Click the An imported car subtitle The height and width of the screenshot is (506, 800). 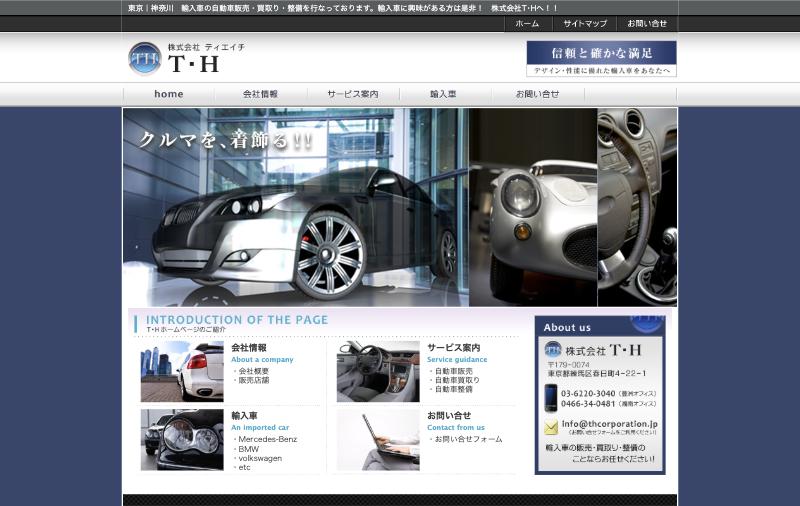[260, 427]
